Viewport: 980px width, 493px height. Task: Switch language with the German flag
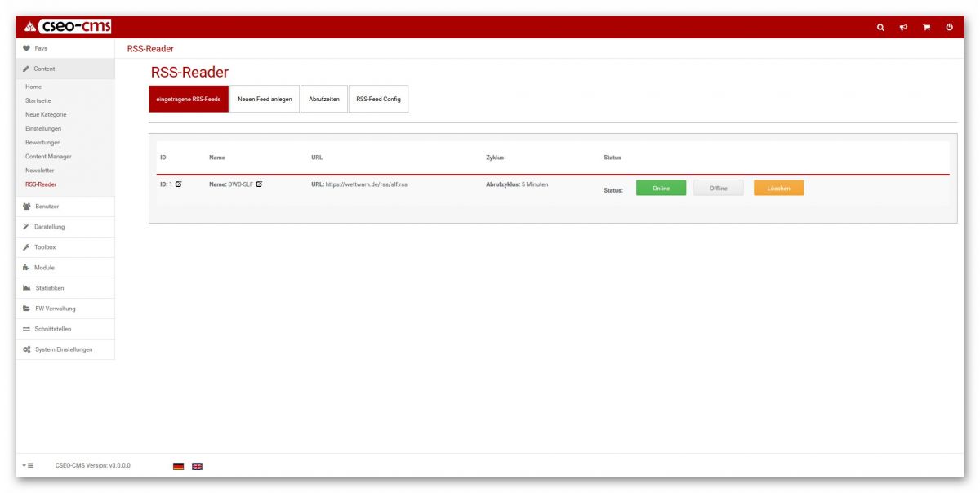click(178, 466)
